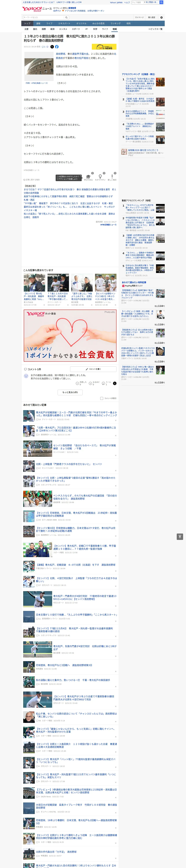
Task: Close the reaction tooltip popup
Action: pos(81,176)
